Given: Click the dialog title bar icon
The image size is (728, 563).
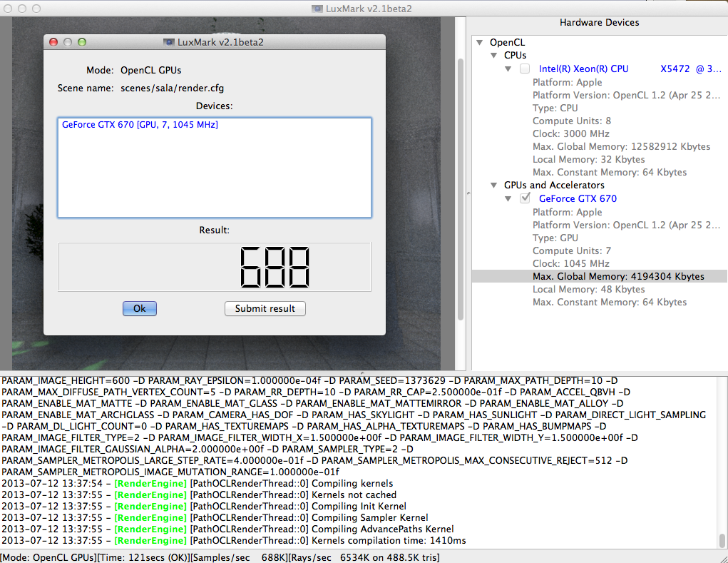Looking at the screenshot, I should click(x=168, y=42).
